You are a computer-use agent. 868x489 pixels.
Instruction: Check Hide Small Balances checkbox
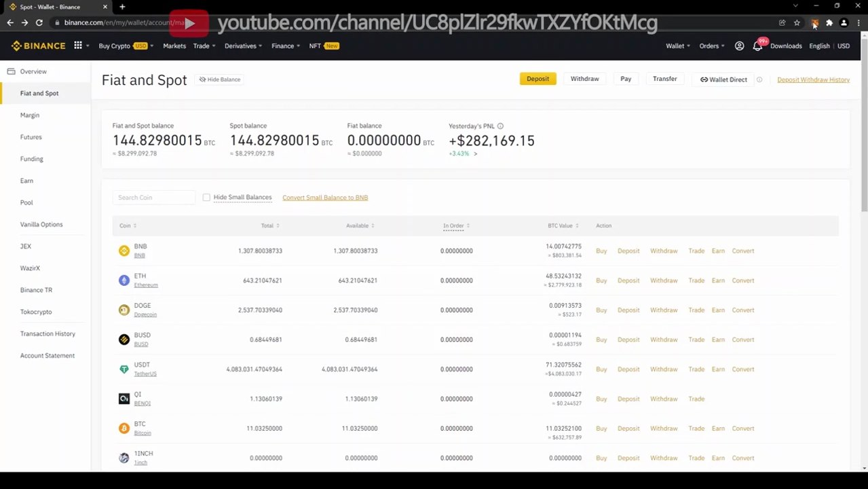[206, 198]
